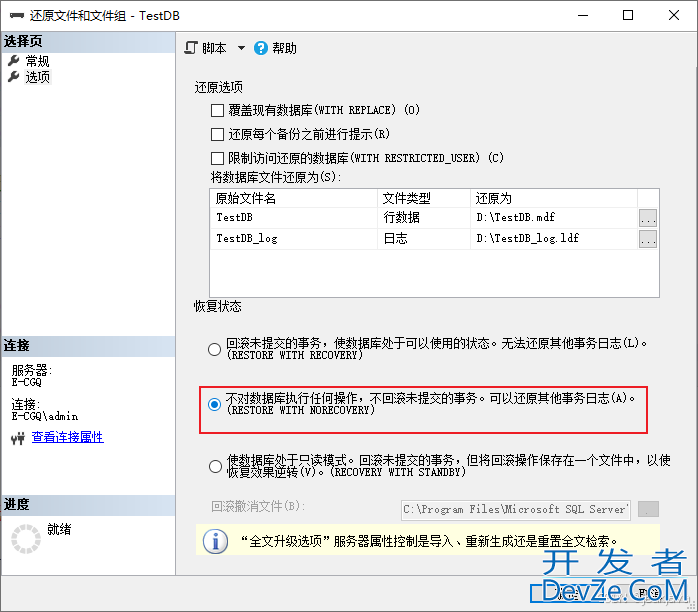Viewport: 698px width, 612px height.
Task: Select the TestDB_log original file name cell
Action: coord(294,239)
